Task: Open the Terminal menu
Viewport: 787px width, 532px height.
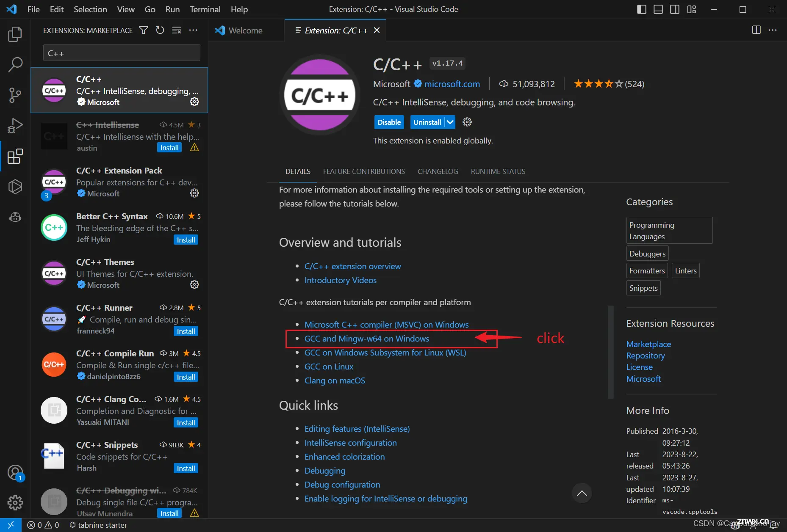Action: (x=205, y=9)
